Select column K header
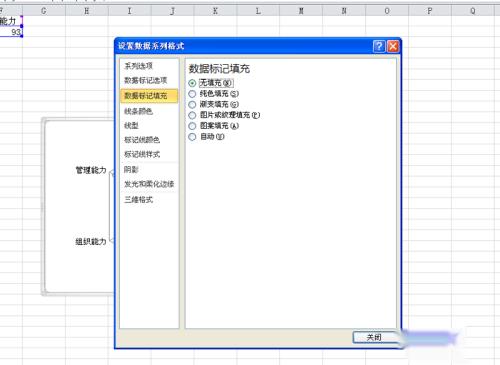 [x=215, y=11]
